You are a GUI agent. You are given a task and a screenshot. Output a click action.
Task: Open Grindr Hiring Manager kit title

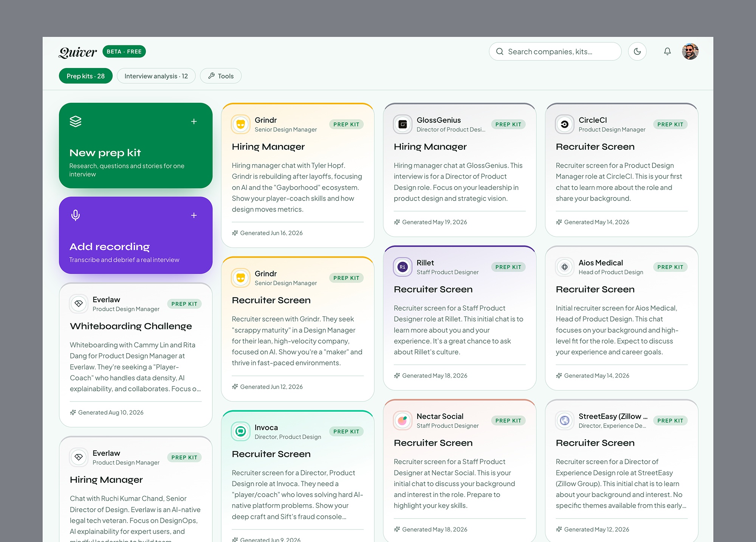click(x=268, y=147)
